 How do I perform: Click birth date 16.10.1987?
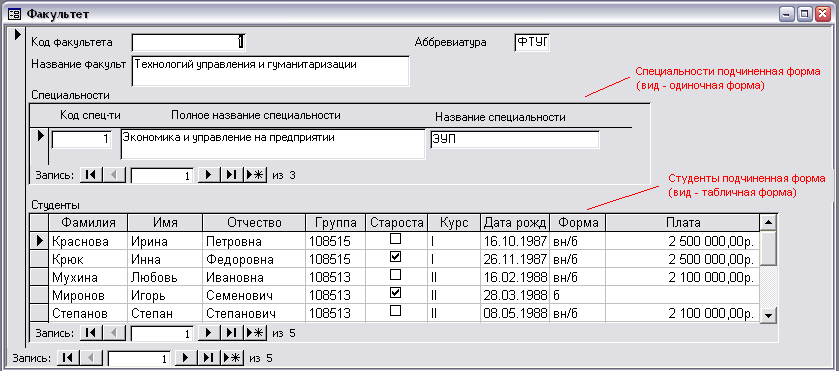tap(515, 241)
